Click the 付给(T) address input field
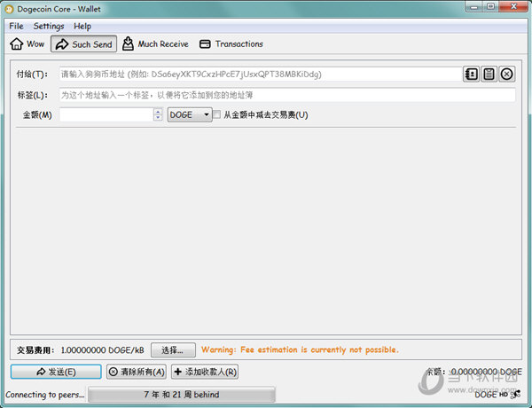This screenshot has width=532, height=408. coord(260,74)
